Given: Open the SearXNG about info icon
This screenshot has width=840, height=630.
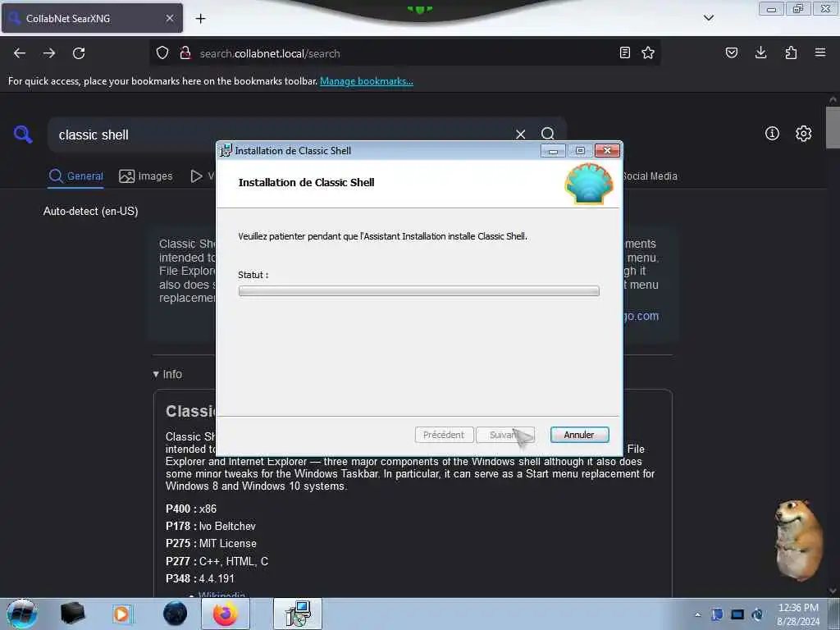Looking at the screenshot, I should pos(772,134).
